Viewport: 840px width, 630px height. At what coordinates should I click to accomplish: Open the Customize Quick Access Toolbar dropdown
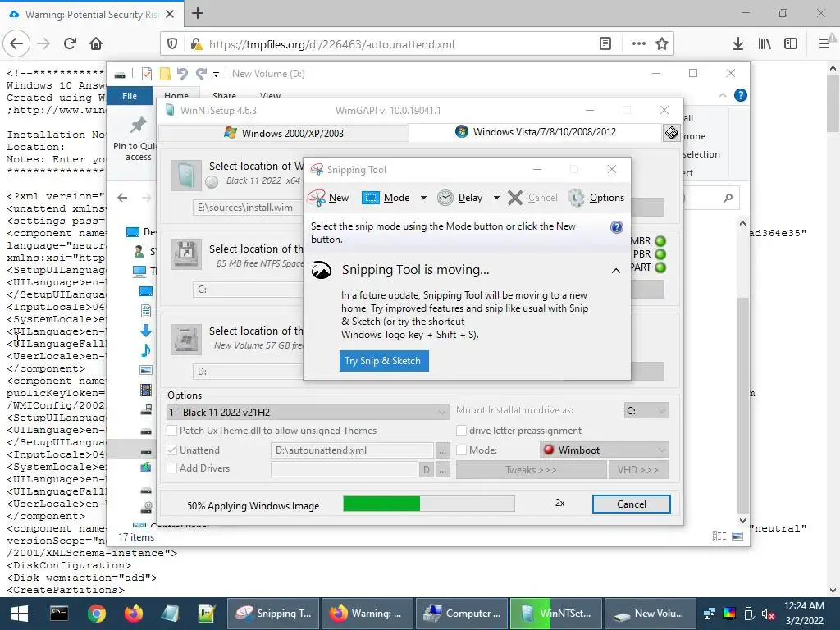(216, 75)
